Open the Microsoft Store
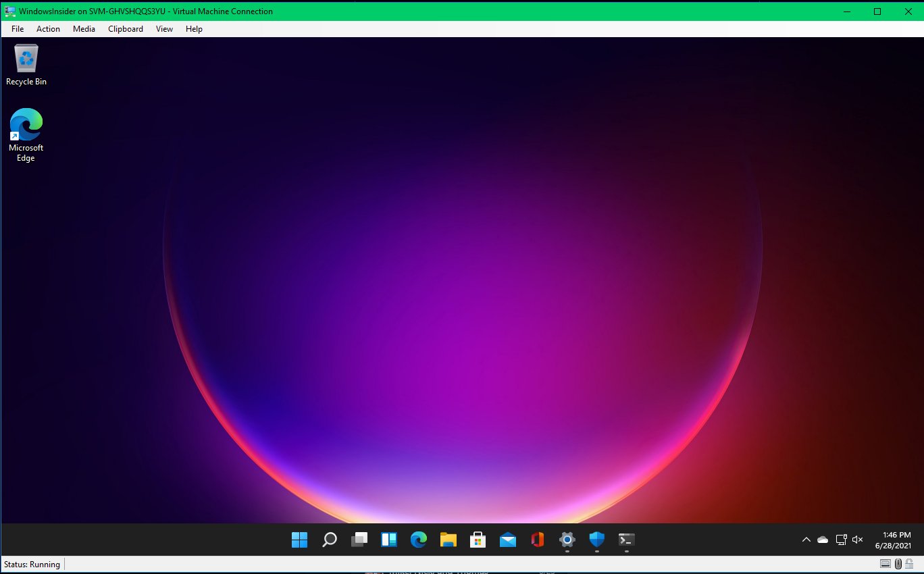Viewport: 924px width, 574px height. pos(478,540)
